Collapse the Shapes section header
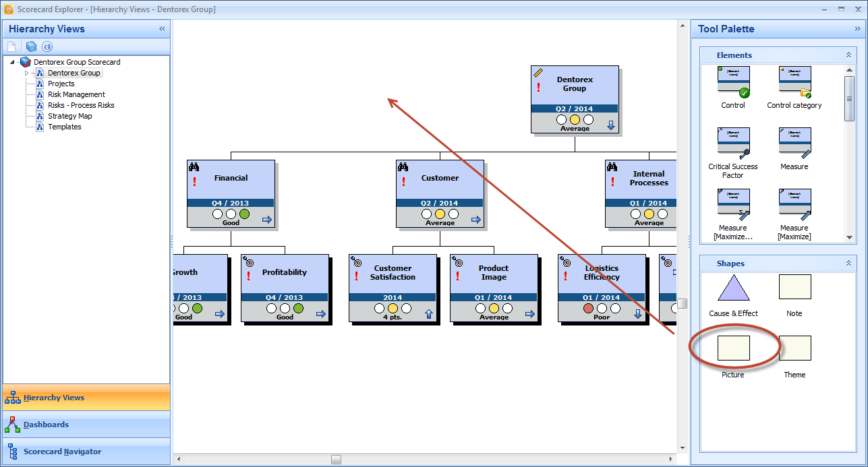Screen dimensions: 868x467 [x=848, y=263]
